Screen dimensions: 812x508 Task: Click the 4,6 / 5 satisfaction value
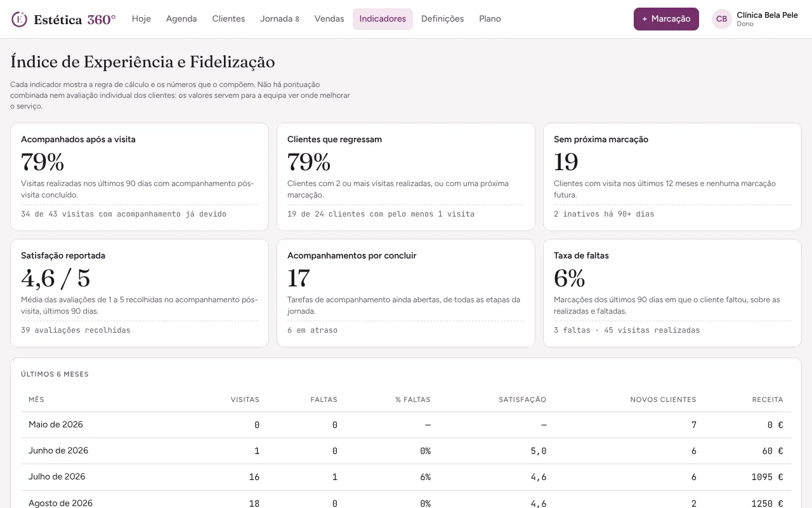[56, 278]
